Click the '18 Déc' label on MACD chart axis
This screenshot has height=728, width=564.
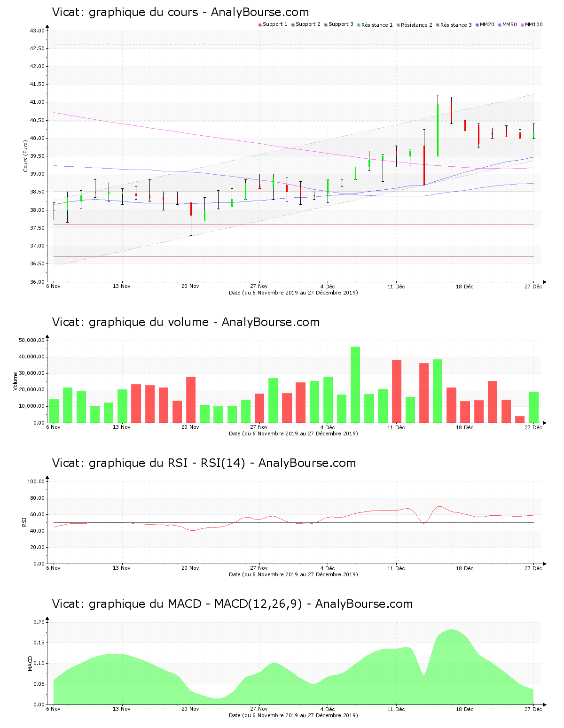pos(465,709)
